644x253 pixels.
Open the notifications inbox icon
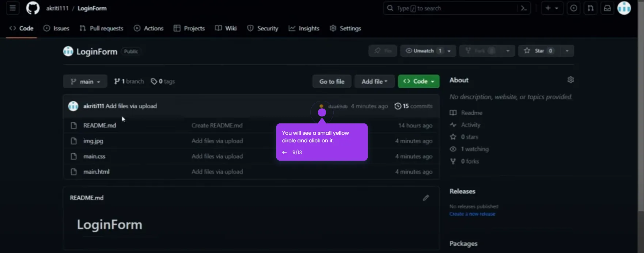pyautogui.click(x=607, y=8)
